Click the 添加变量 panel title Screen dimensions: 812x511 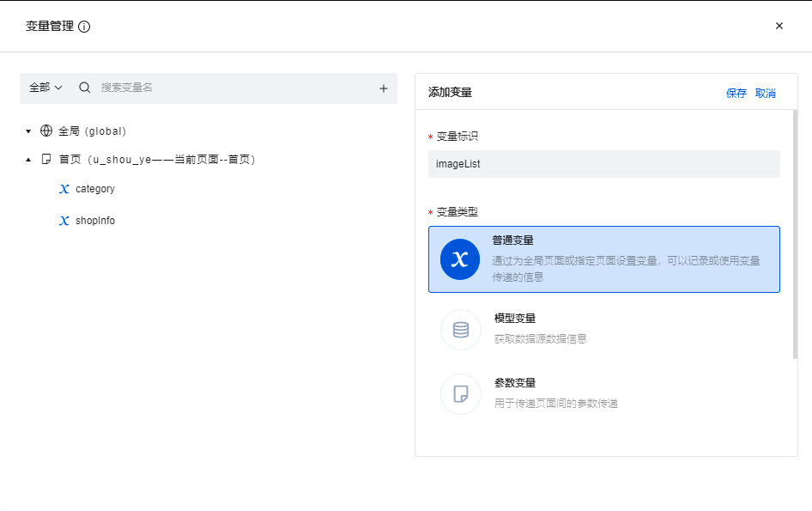tap(450, 92)
